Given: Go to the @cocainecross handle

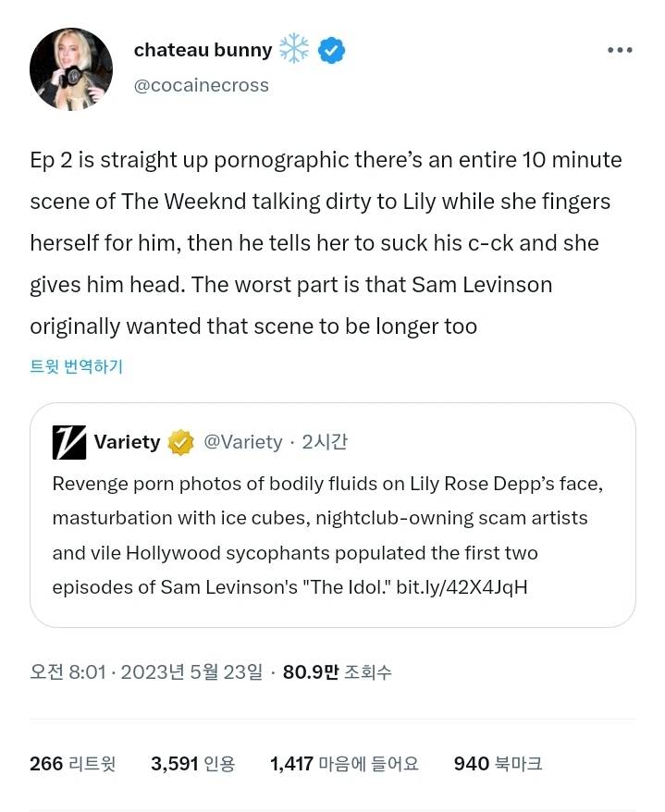Looking at the screenshot, I should pos(201,85).
